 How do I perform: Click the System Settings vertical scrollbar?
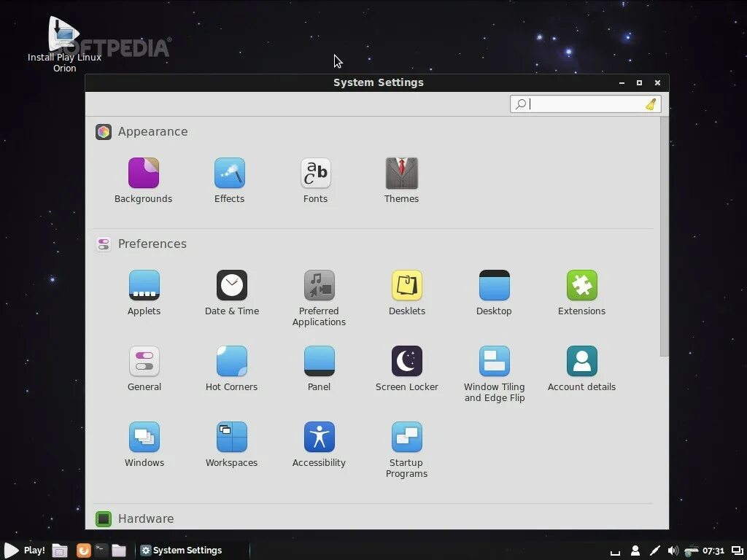[x=664, y=237]
